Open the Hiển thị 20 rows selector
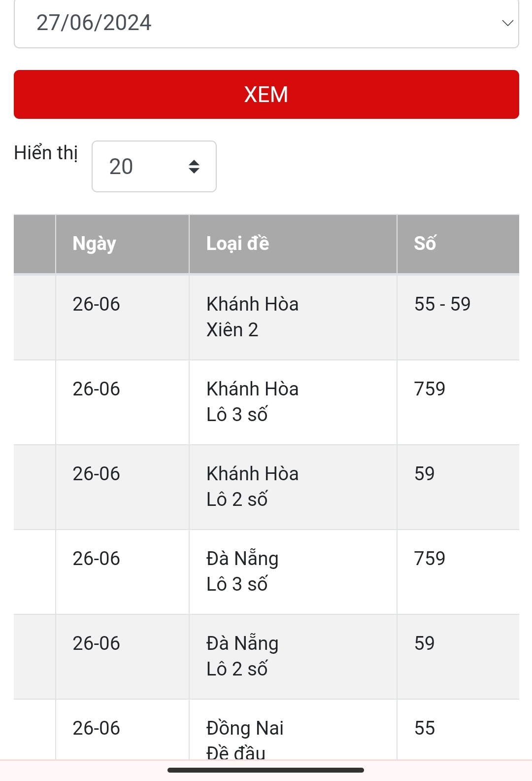This screenshot has height=781, width=532. [x=154, y=167]
